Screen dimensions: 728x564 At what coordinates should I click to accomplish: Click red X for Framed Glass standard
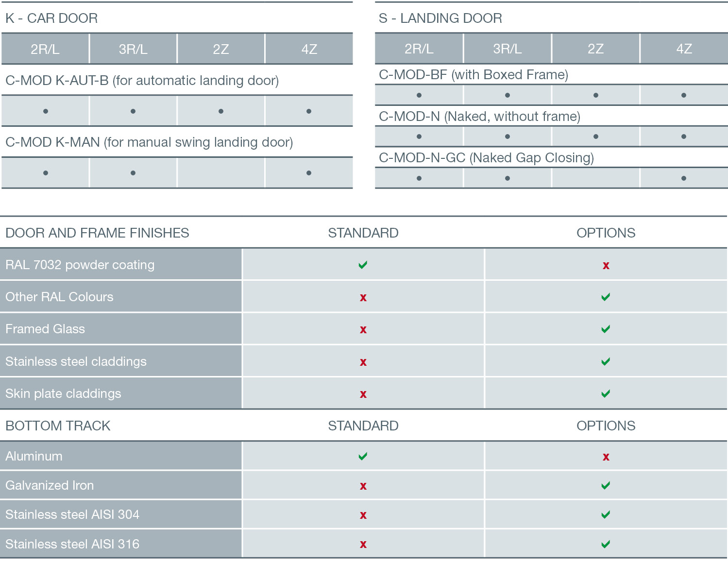[x=363, y=330]
